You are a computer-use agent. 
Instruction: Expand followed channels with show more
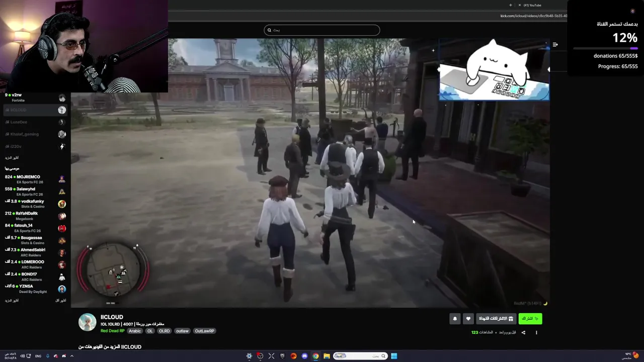coord(12,158)
